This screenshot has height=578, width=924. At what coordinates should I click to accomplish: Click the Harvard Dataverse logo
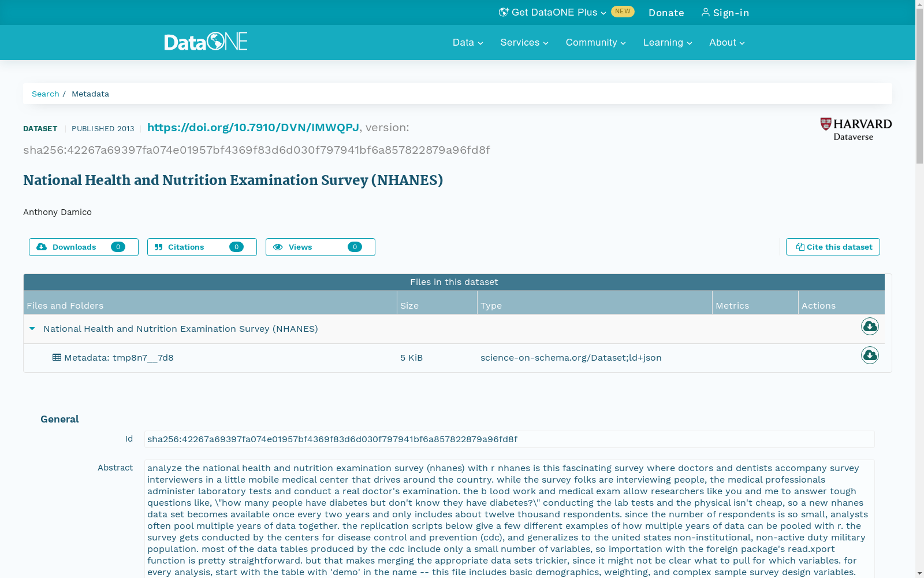pyautogui.click(x=856, y=129)
